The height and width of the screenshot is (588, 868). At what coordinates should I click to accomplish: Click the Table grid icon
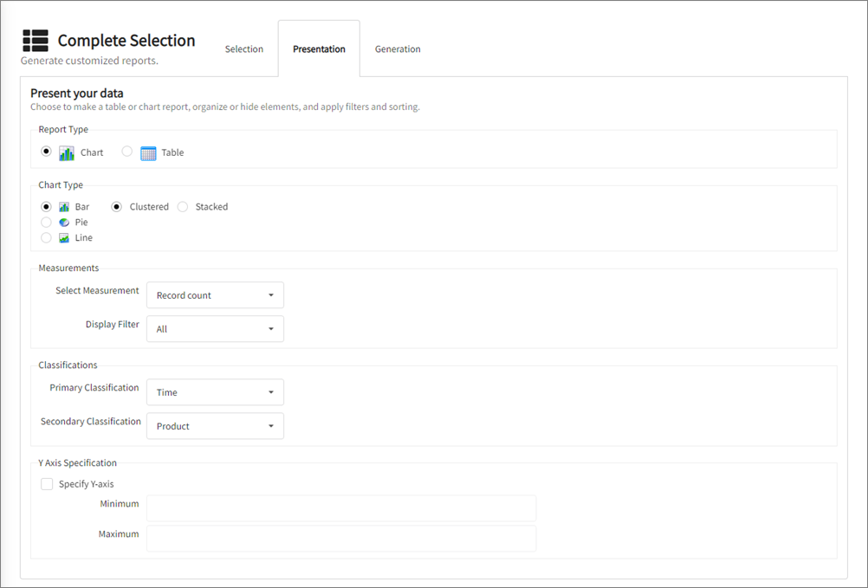click(148, 152)
